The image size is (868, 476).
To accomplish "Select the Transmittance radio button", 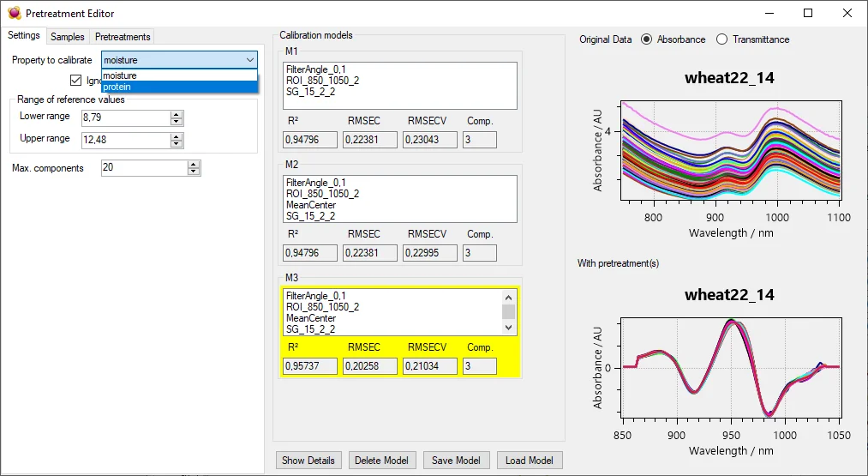I will click(x=721, y=39).
